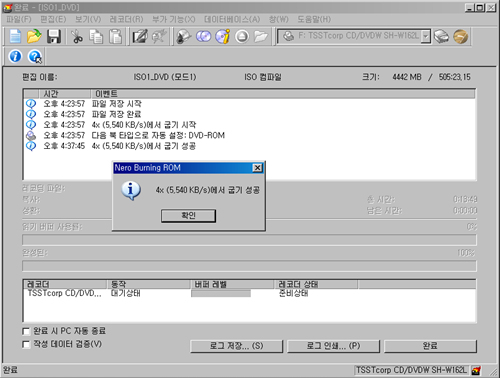Open Disc Info icon with yellow i
Screen dimensions: 500x378
click(x=223, y=36)
